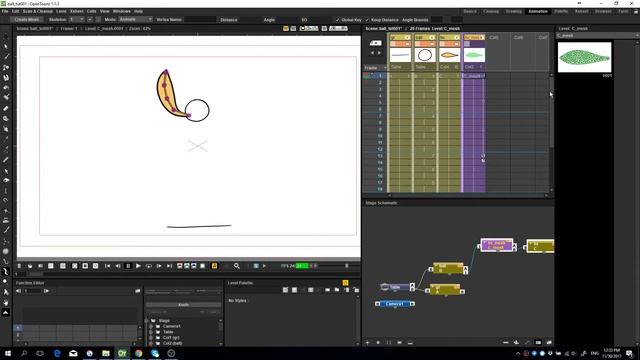Click the Vertex Name input field

click(x=200, y=20)
